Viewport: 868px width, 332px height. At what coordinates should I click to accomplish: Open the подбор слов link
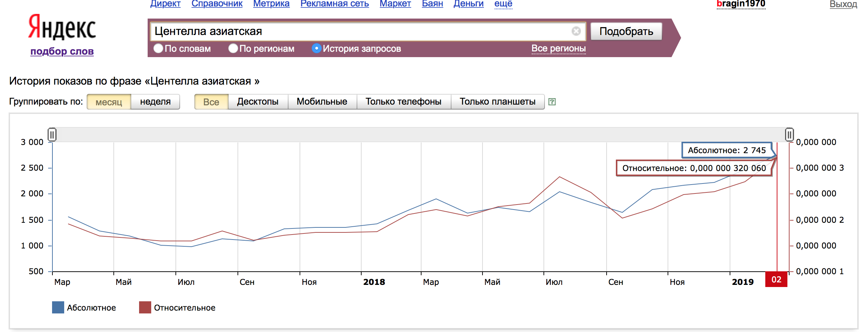[x=62, y=51]
